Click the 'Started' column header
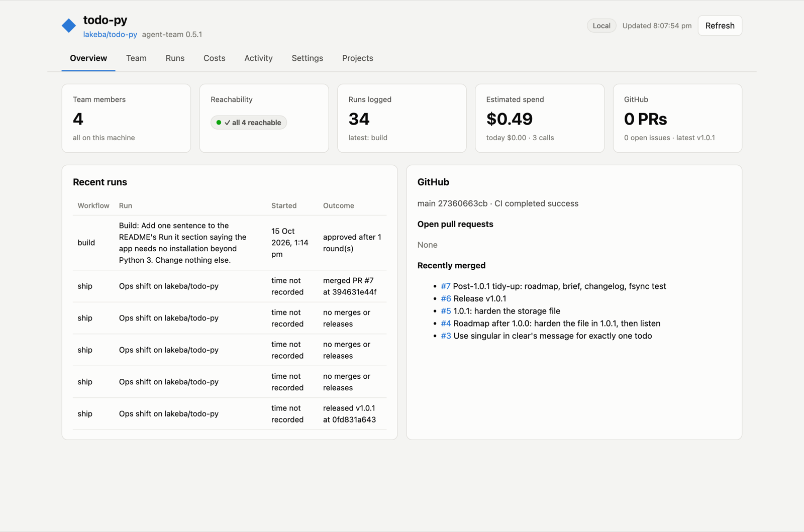This screenshot has height=532, width=804. coord(284,205)
